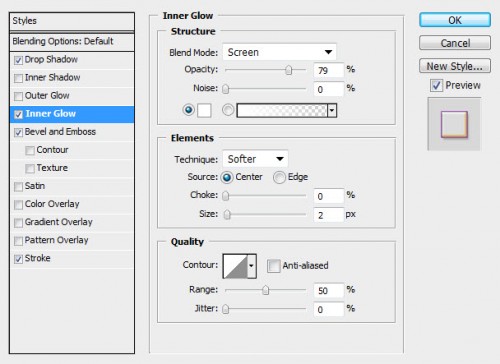Viewport: 500px width, 364px height.
Task: Select the Center source radio button
Action: (227, 177)
